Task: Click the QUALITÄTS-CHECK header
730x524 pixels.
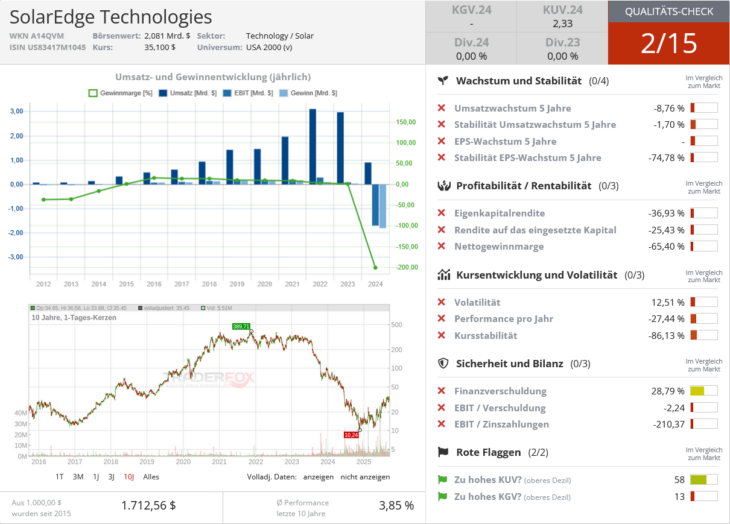Action: click(669, 12)
